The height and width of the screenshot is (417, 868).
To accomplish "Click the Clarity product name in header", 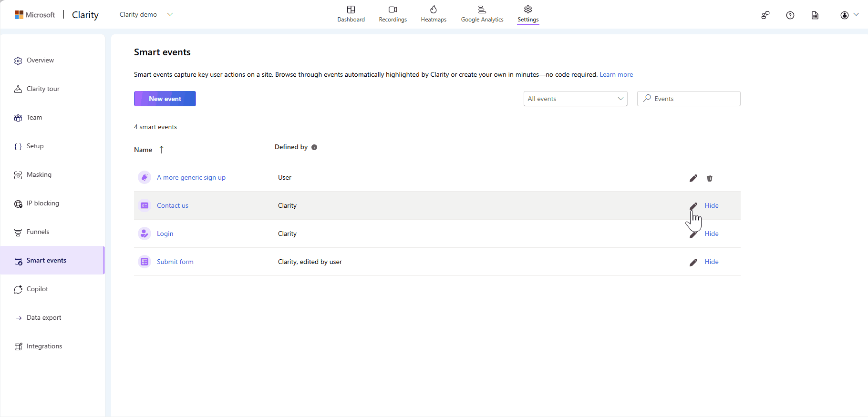I will (85, 15).
